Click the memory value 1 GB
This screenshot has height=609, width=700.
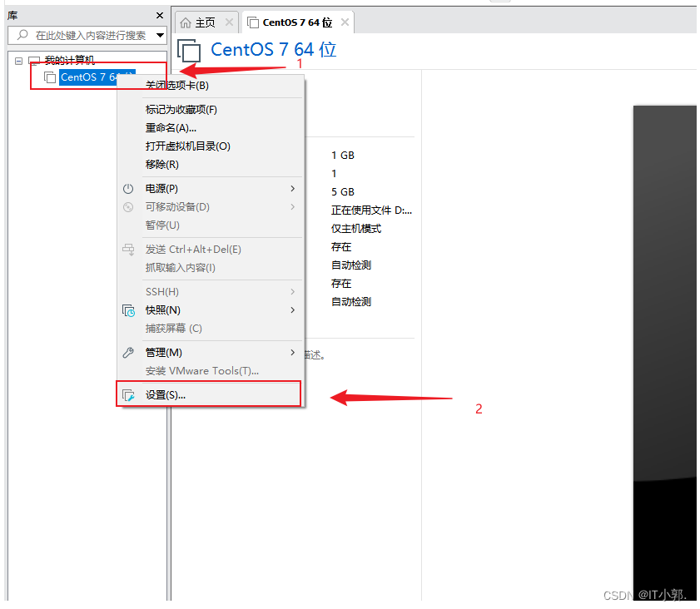coord(343,156)
